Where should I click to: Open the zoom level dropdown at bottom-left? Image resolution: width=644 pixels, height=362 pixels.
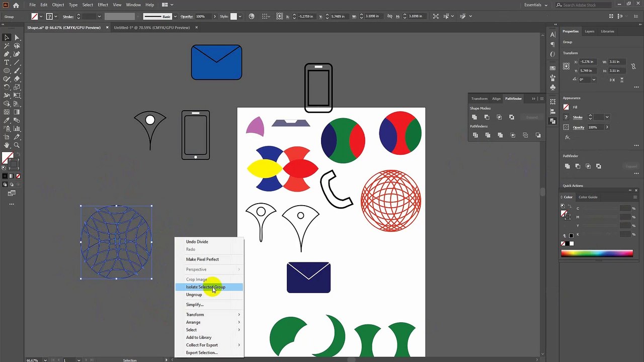coord(46,360)
